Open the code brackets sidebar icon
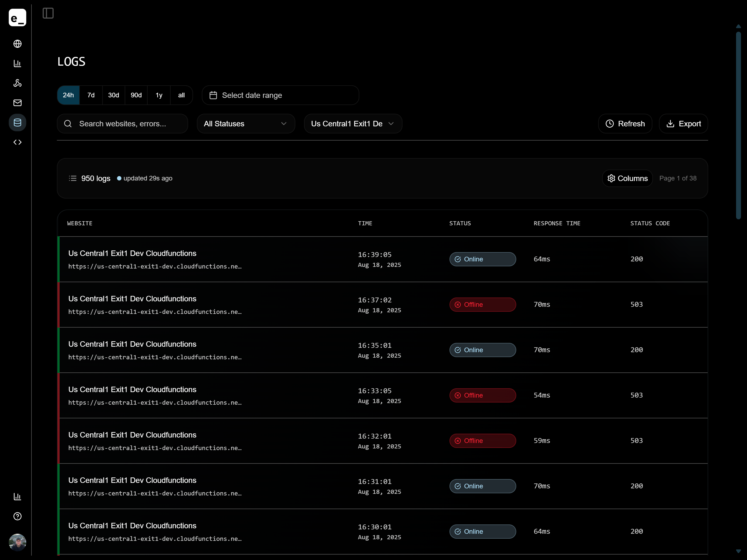 pyautogui.click(x=17, y=142)
